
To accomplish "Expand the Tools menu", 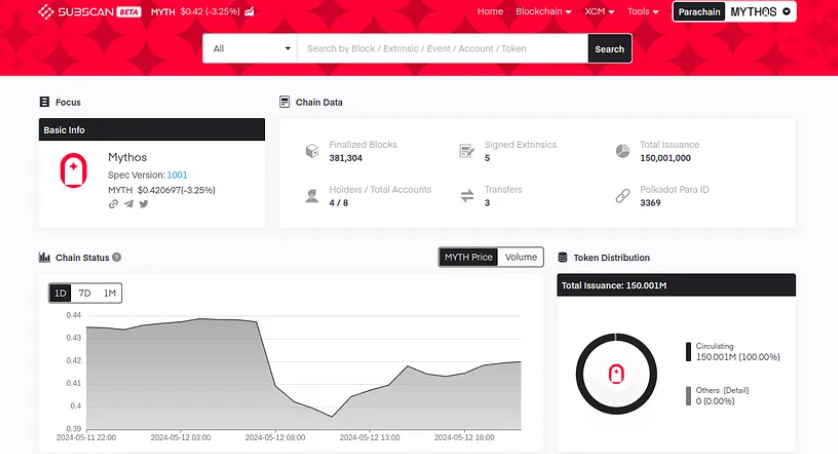I will [x=643, y=12].
